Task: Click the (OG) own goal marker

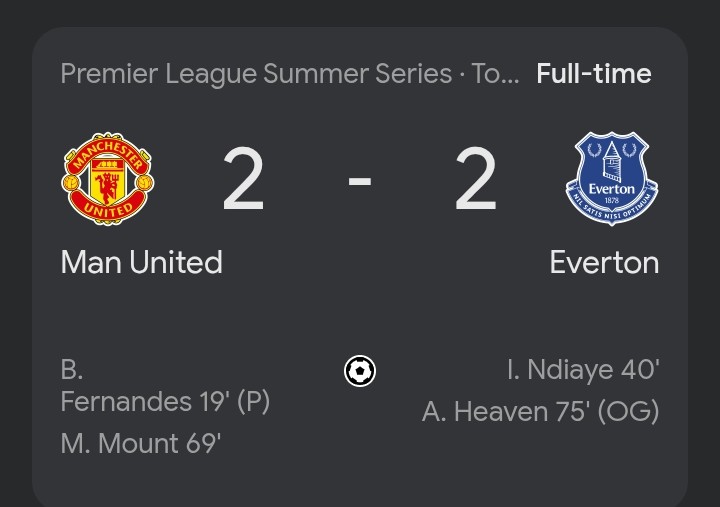Action: pyautogui.click(x=628, y=411)
